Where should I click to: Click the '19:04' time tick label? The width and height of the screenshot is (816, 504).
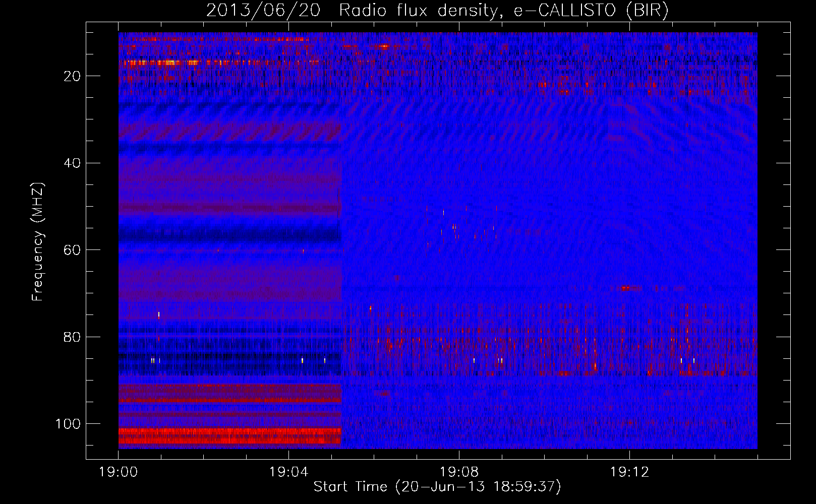click(288, 472)
